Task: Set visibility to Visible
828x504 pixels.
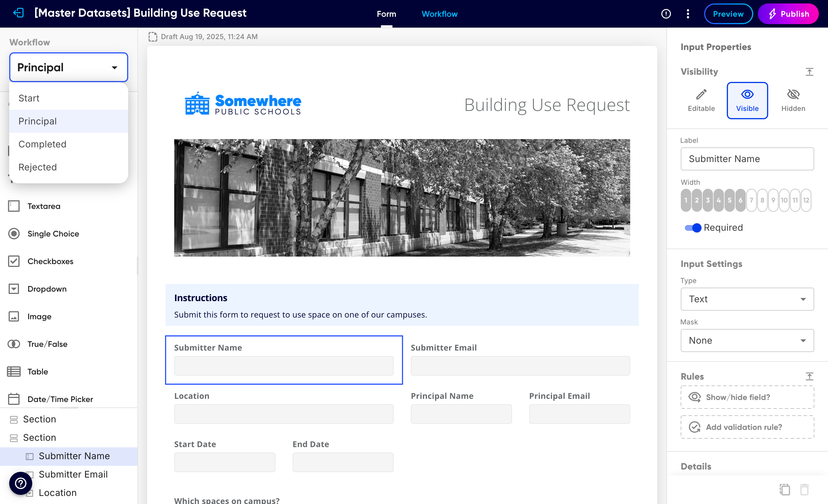Action: point(747,100)
